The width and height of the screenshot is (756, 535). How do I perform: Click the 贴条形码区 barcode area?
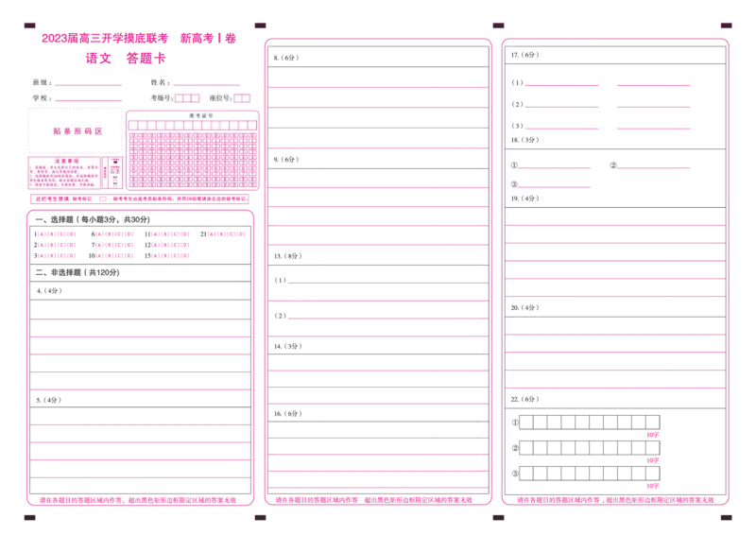point(77,131)
